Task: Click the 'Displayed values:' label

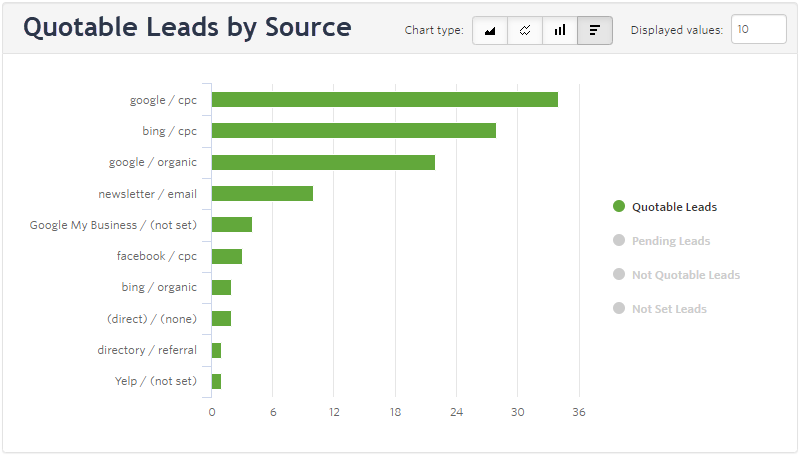Action: pos(677,31)
